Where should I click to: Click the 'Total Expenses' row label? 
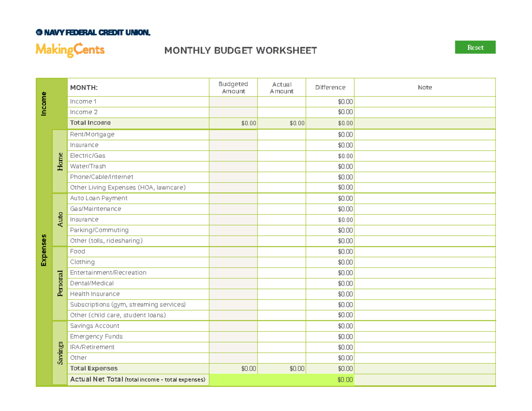point(94,368)
